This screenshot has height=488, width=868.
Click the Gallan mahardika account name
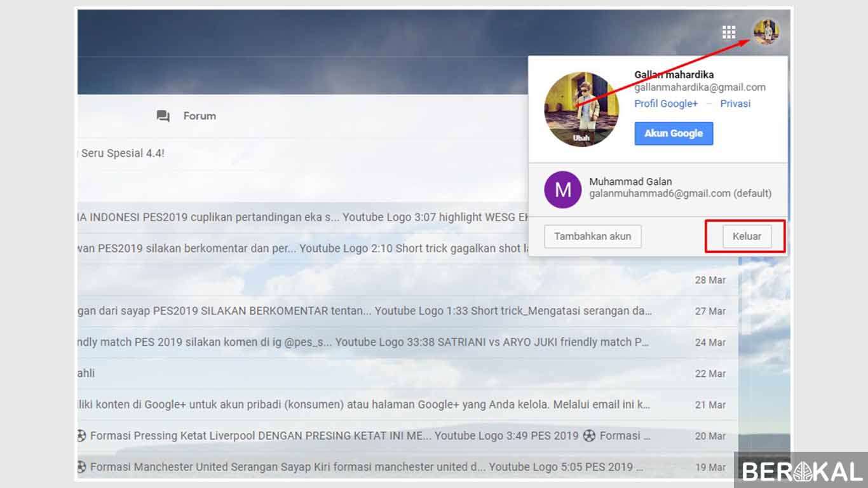(674, 75)
